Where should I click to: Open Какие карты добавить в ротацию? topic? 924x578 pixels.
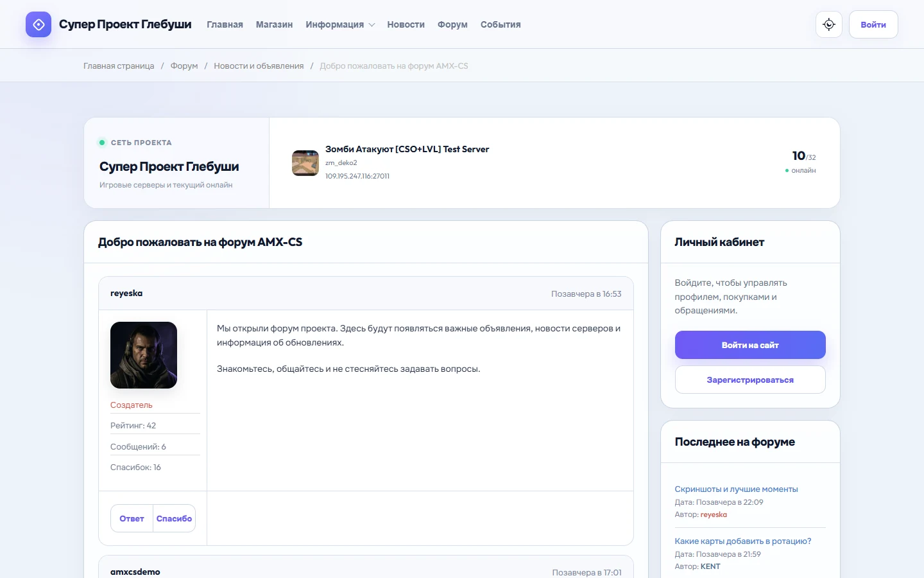(743, 541)
